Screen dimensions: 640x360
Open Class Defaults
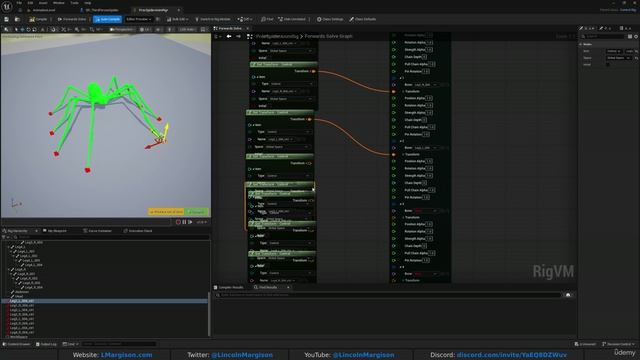pyautogui.click(x=363, y=19)
